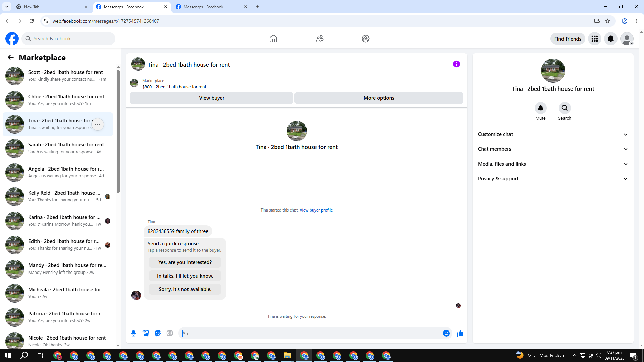Open the Friends icon in top navigation
The height and width of the screenshot is (362, 644).
[320, 39]
